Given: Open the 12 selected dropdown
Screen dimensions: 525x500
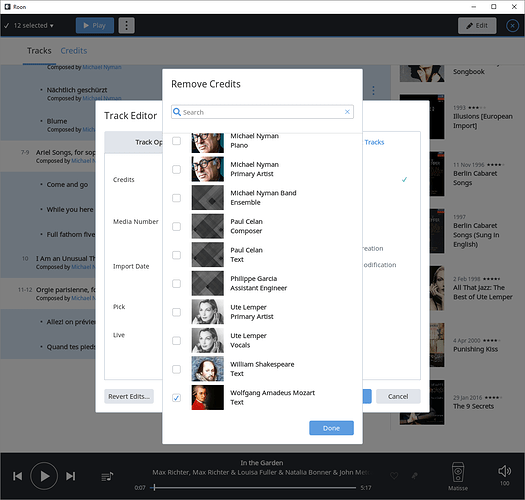Looking at the screenshot, I should (33, 25).
